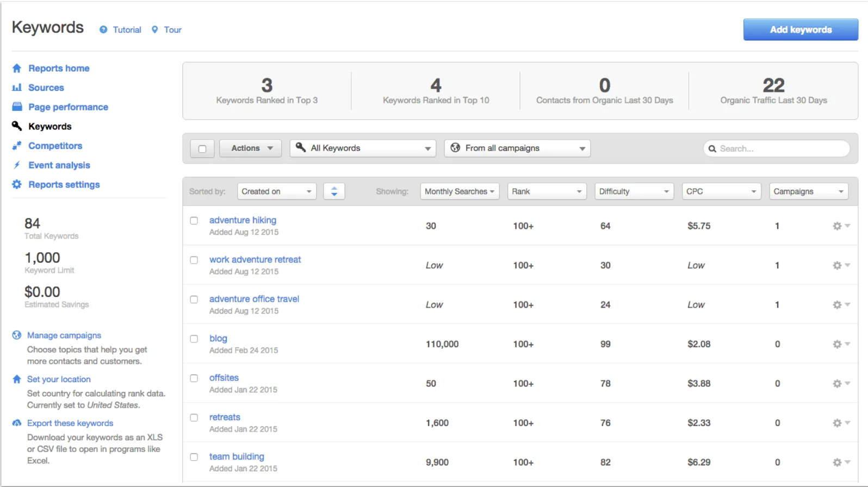
Task: Open gear options for work adventure retreat
Action: pos(841,265)
